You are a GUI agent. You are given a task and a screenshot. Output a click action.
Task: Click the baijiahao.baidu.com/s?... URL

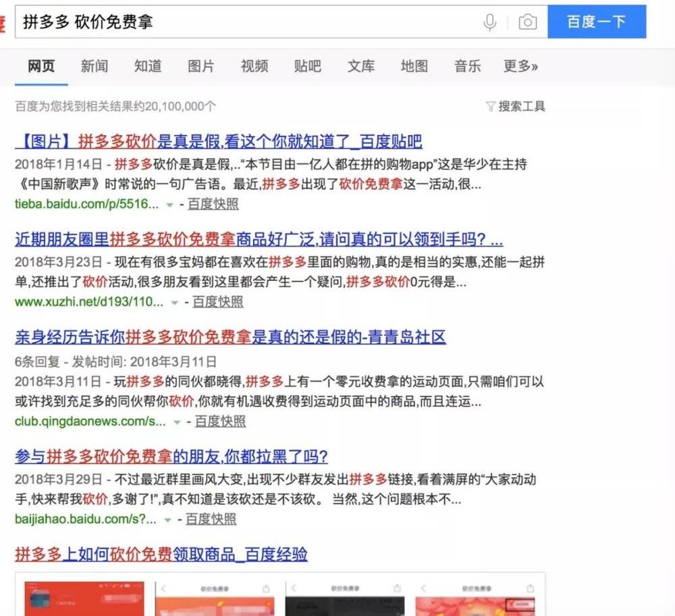click(x=86, y=519)
